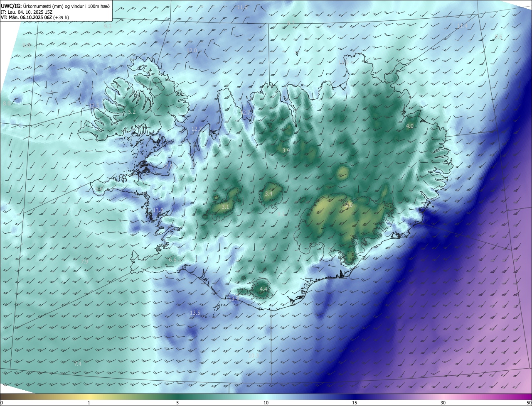
Task: Select the 4.4 value on the southern glacier
Action: 263,289
